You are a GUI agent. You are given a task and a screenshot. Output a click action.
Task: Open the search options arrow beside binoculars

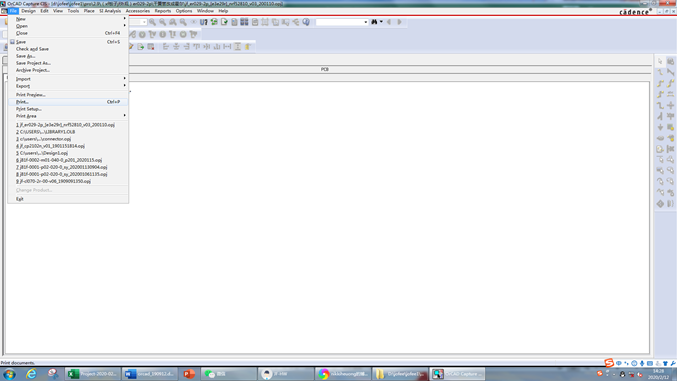coord(381,22)
